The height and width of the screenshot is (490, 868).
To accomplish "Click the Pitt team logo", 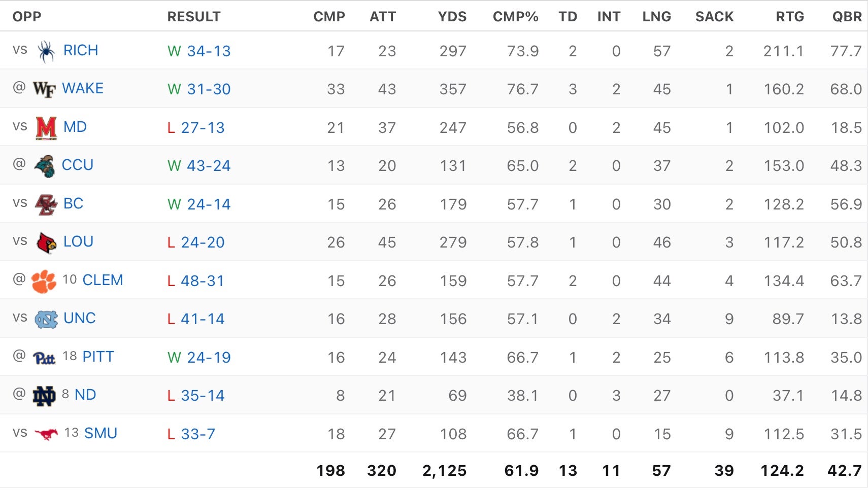I will click(44, 358).
